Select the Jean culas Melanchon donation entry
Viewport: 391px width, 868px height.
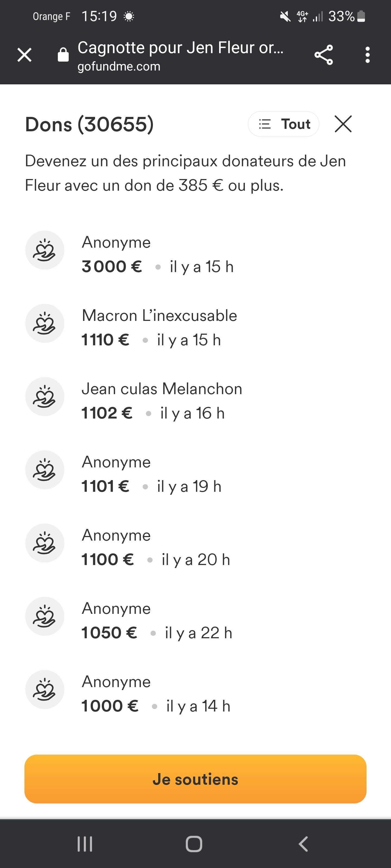click(x=195, y=400)
